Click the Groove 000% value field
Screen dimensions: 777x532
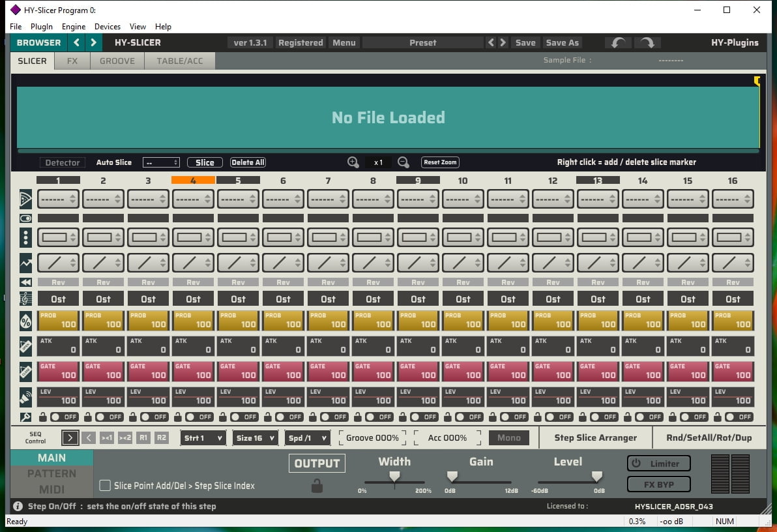click(x=372, y=438)
